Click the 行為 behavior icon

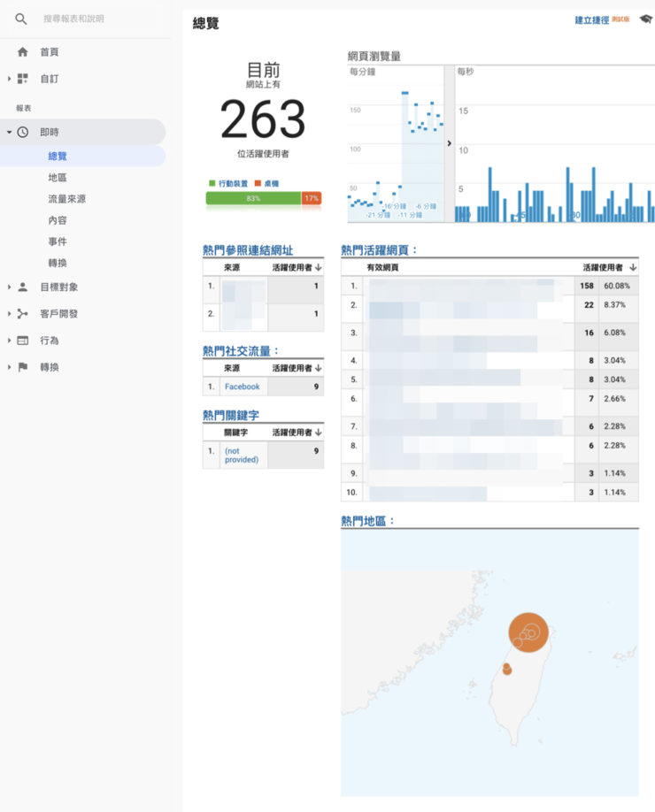[x=23, y=341]
